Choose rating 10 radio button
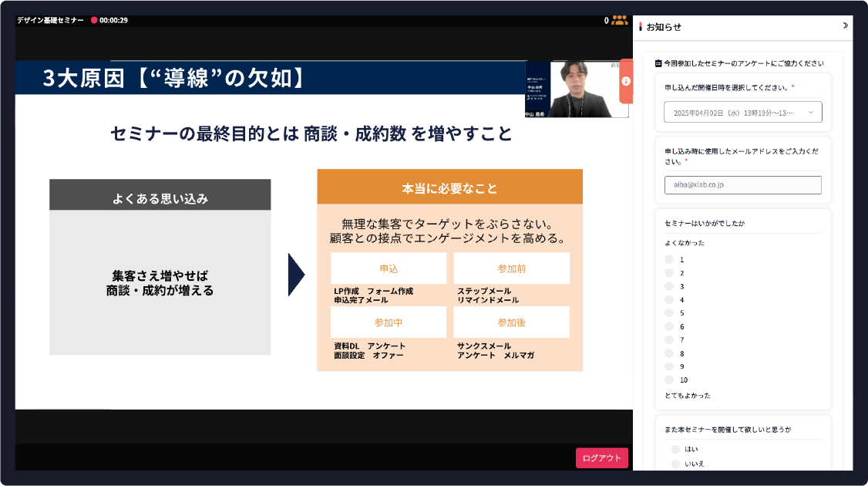868x486 pixels. click(669, 380)
